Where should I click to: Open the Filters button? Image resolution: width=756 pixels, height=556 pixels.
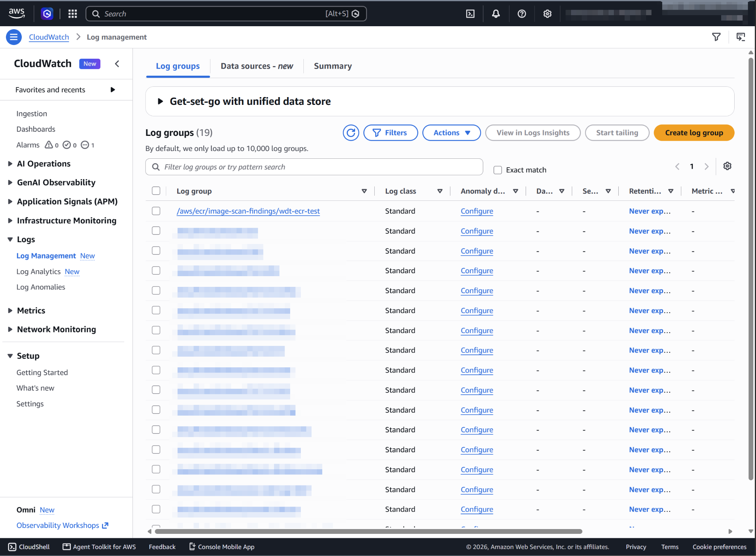click(391, 133)
